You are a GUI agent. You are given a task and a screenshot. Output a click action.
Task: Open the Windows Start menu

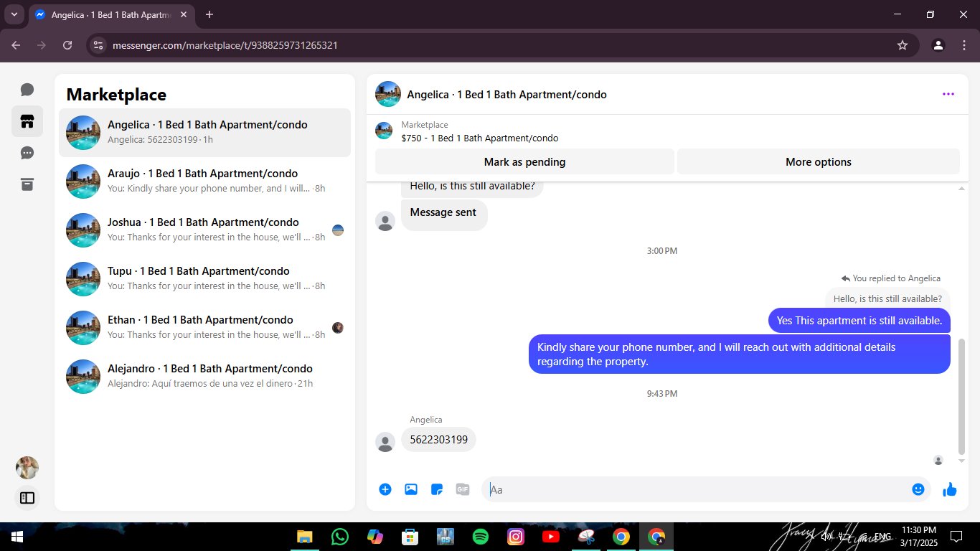point(17,537)
